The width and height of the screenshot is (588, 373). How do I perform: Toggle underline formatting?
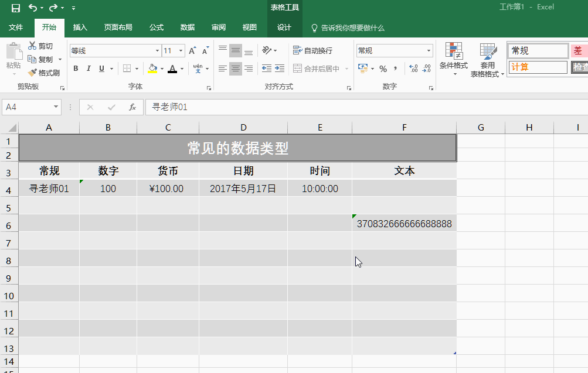pos(101,69)
